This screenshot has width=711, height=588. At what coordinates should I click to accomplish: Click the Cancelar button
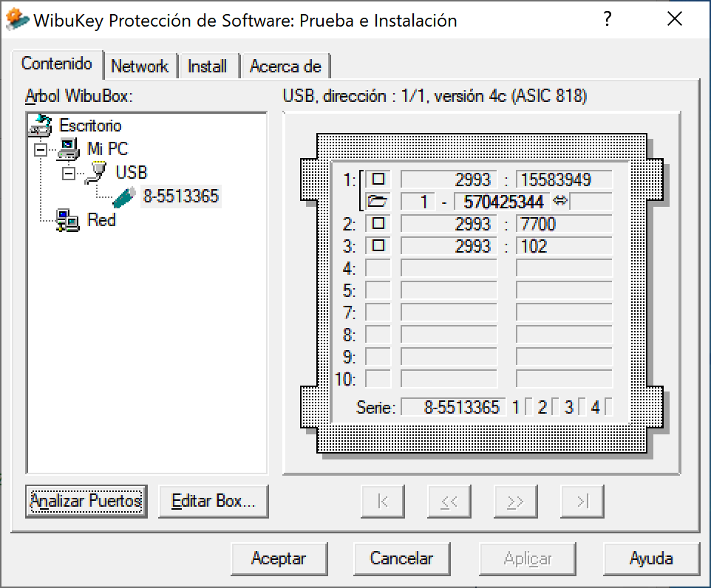coord(402,558)
